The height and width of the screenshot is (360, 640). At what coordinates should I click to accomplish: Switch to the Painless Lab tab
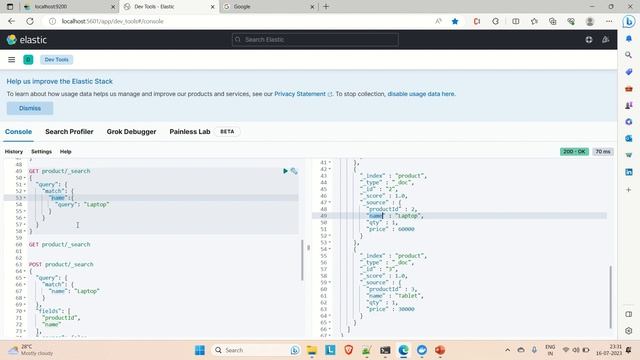pos(190,132)
